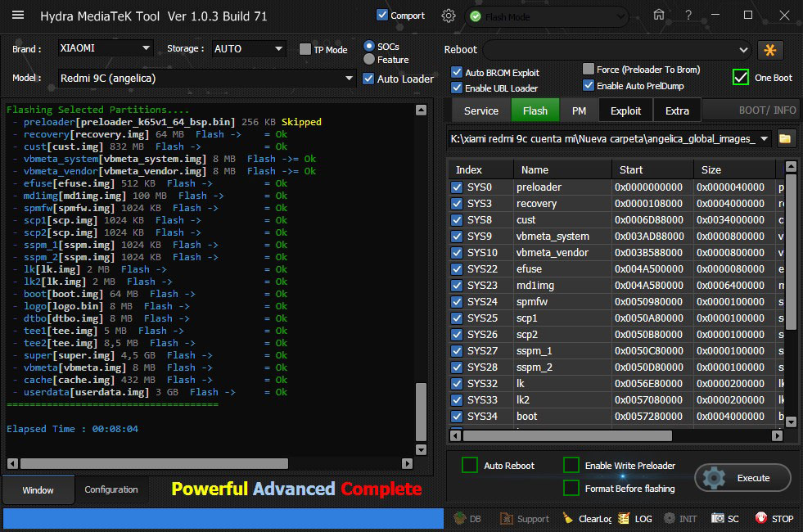Select the Feature radio button

[x=368, y=60]
